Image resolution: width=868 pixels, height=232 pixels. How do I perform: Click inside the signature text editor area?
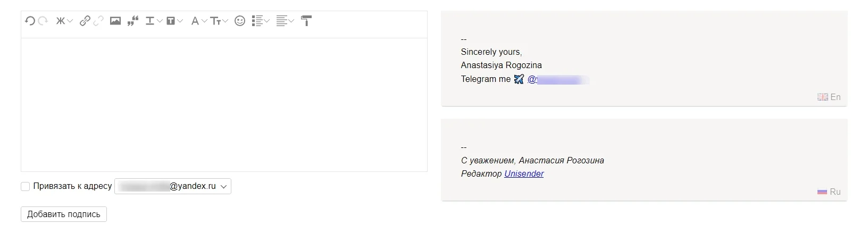click(224, 104)
